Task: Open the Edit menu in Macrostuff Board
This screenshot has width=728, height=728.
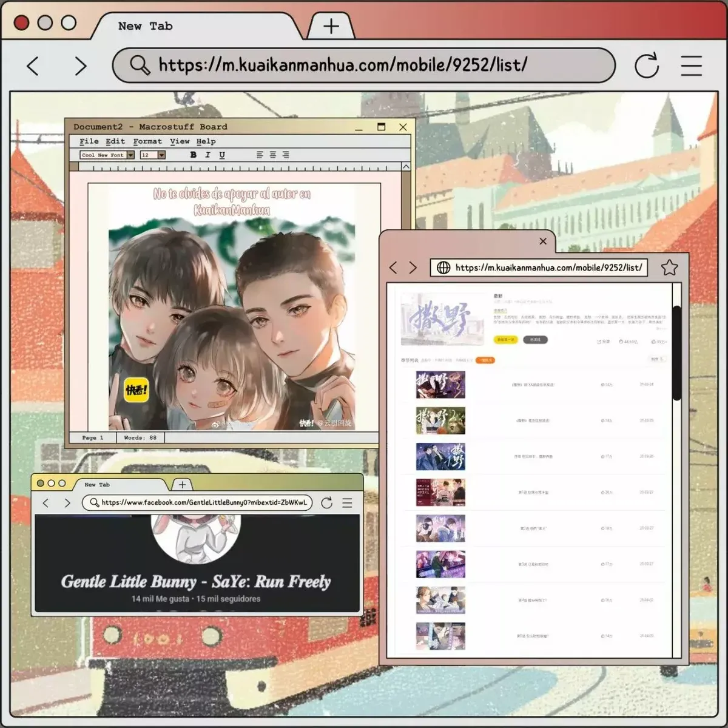Action: click(115, 141)
